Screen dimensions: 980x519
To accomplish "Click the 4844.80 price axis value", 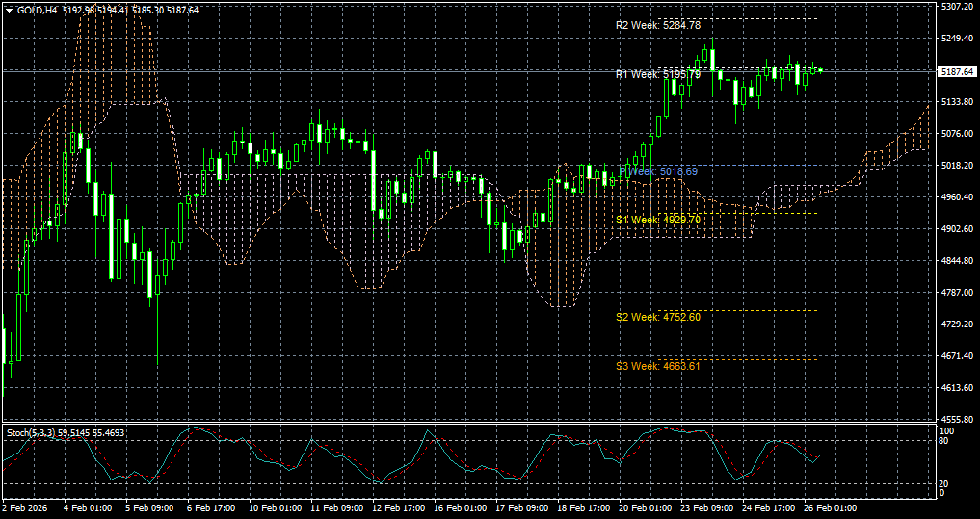I will tap(957, 260).
